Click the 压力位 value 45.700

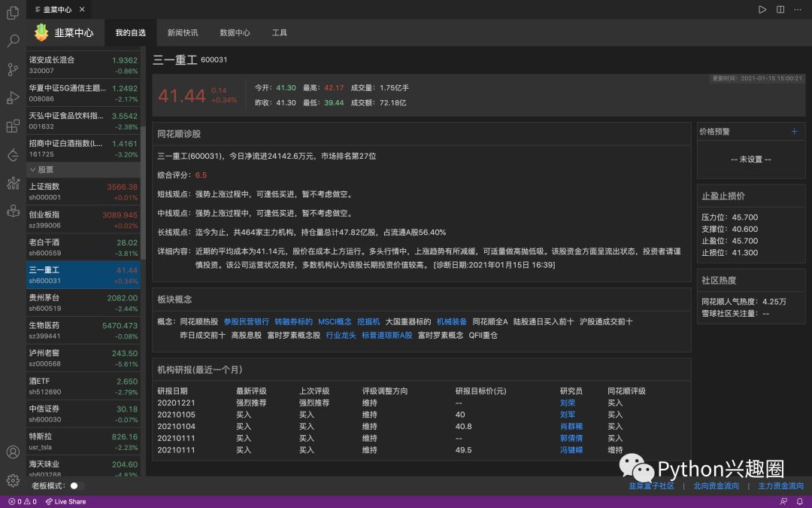pos(744,217)
